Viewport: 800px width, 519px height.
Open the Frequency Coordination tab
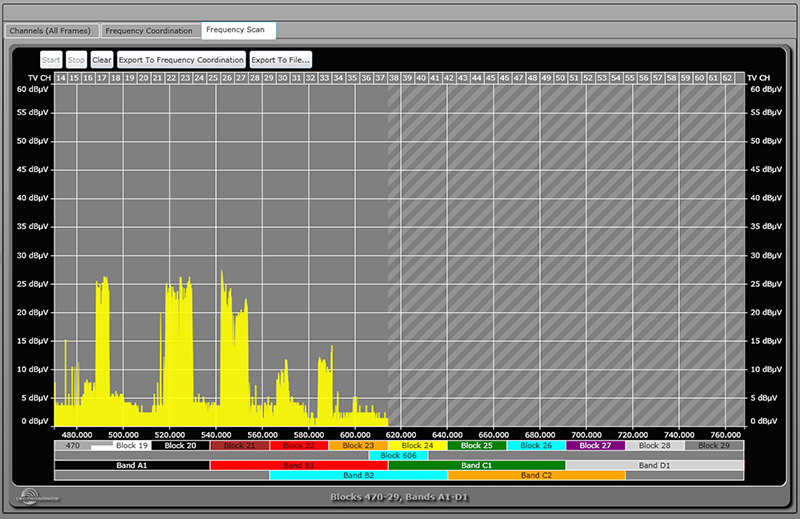pos(149,31)
